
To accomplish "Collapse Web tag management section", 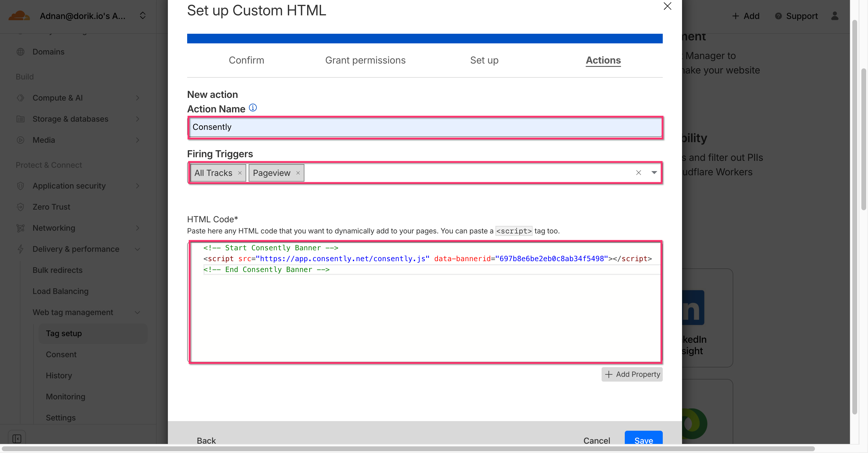I will coord(137,313).
